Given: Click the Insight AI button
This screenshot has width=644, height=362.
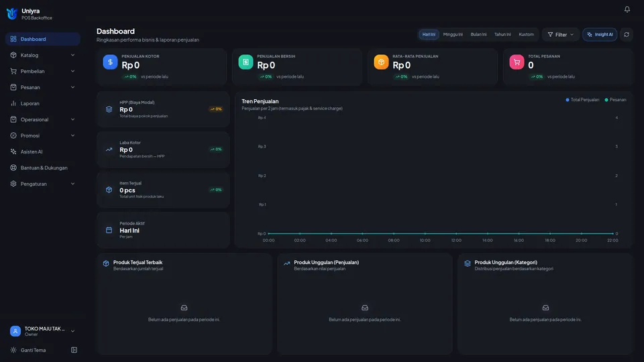Looking at the screenshot, I should pos(600,34).
